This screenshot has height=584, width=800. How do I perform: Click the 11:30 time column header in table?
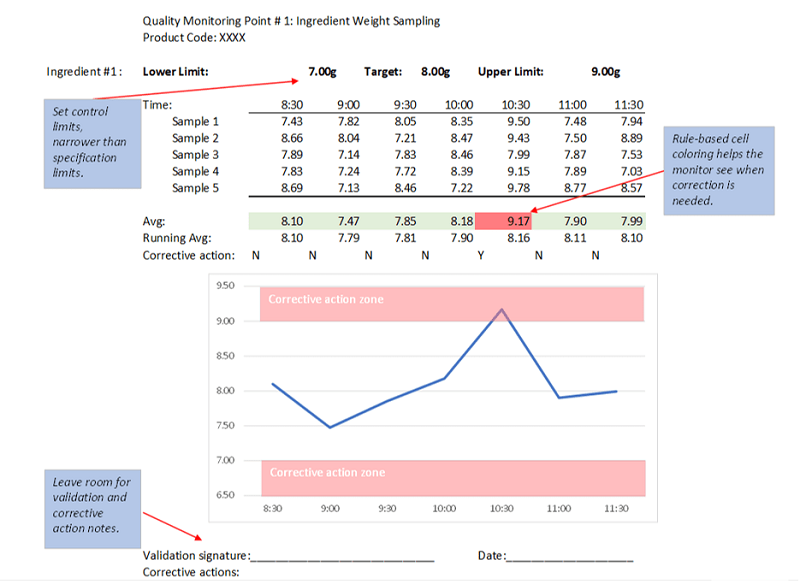[629, 105]
